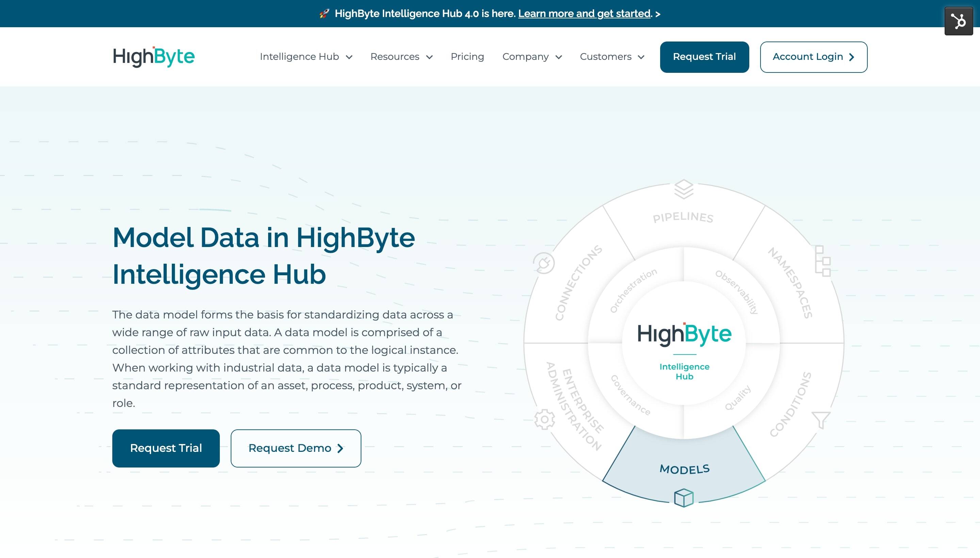Select the Models cube icon on wheel

[684, 498]
